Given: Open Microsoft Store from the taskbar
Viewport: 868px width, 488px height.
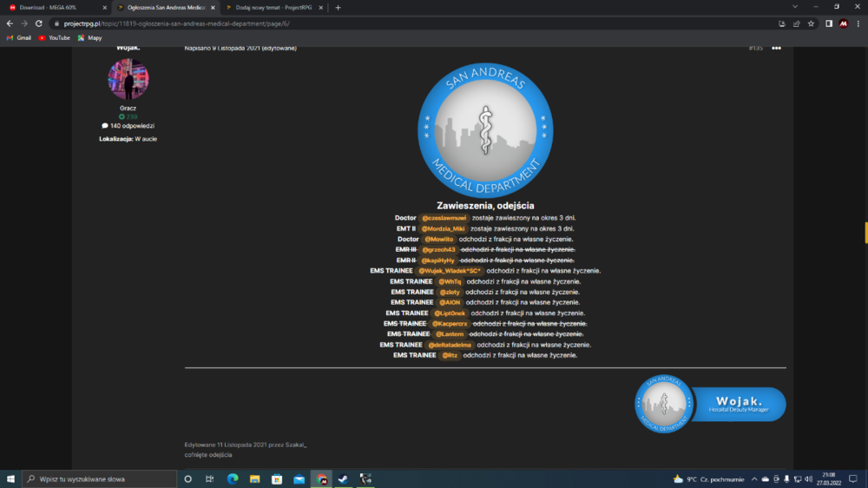Looking at the screenshot, I should 277,478.
